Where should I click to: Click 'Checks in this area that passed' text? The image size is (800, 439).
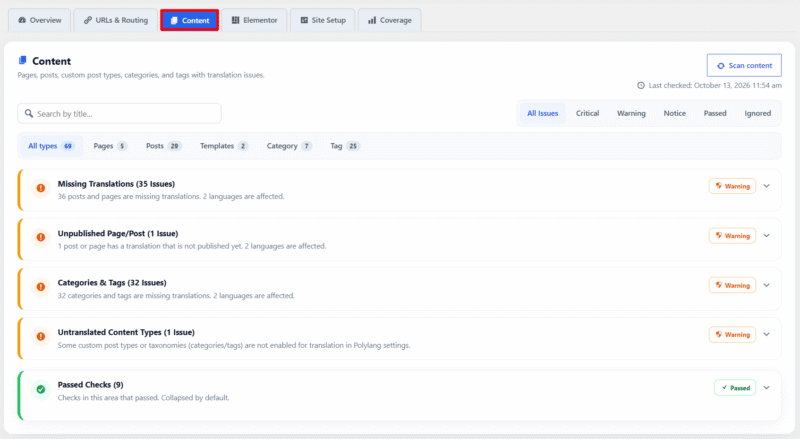[x=143, y=398]
